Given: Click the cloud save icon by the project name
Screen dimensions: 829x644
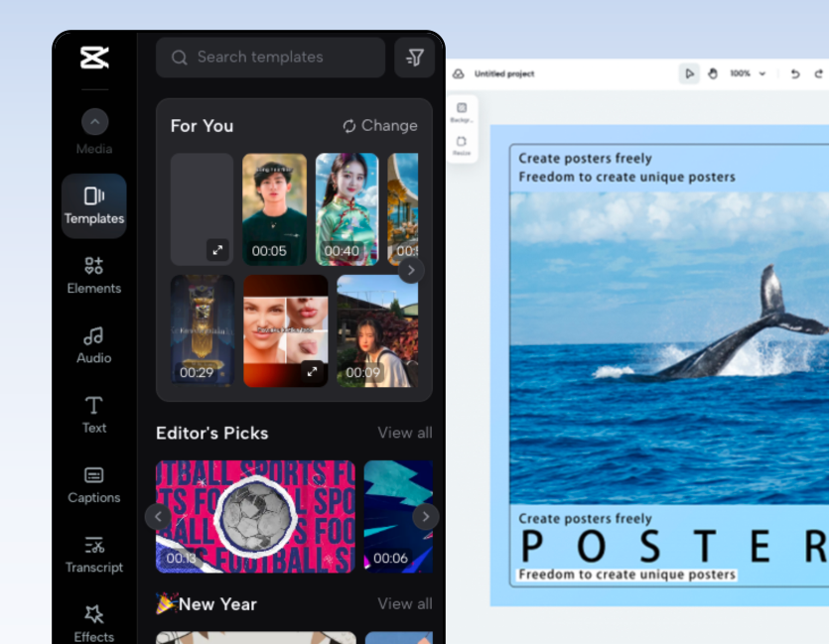Looking at the screenshot, I should click(x=459, y=73).
